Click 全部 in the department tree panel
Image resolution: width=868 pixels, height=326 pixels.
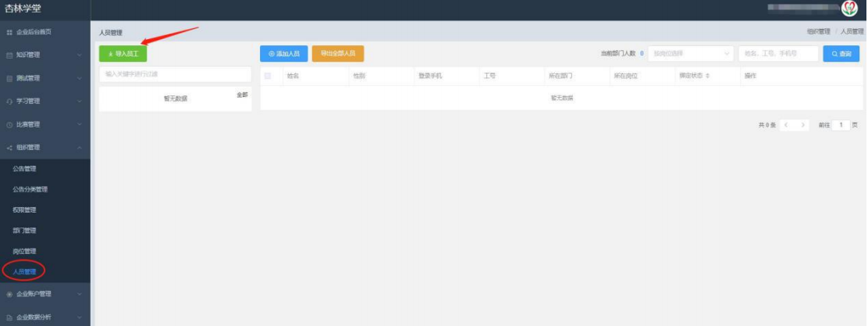point(243,95)
